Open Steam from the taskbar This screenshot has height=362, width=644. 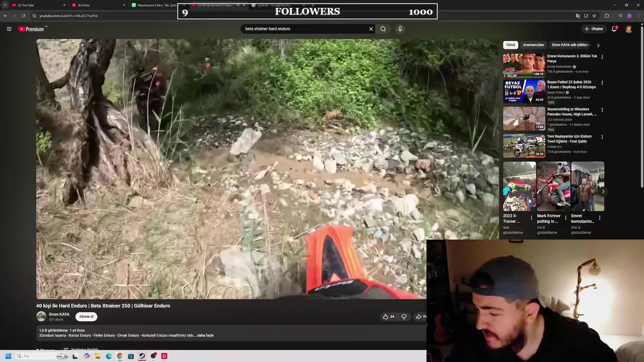(142, 356)
